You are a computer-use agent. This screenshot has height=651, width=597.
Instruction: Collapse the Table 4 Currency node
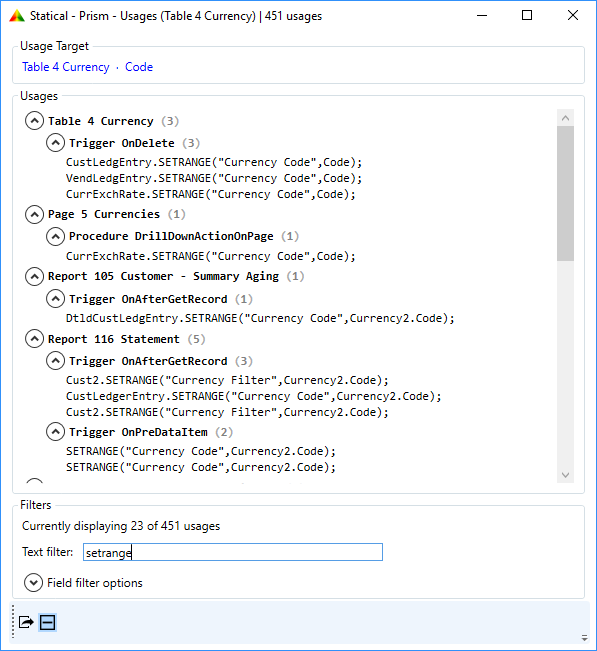(34, 121)
